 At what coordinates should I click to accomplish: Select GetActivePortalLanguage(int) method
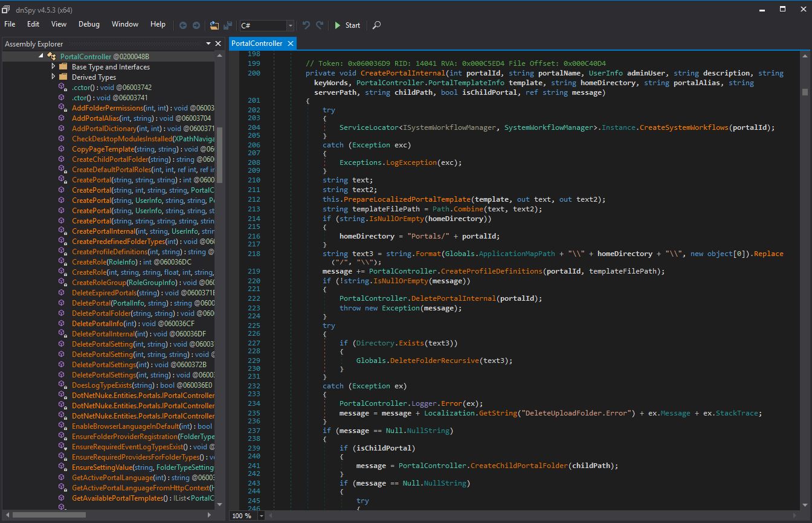pos(143,477)
